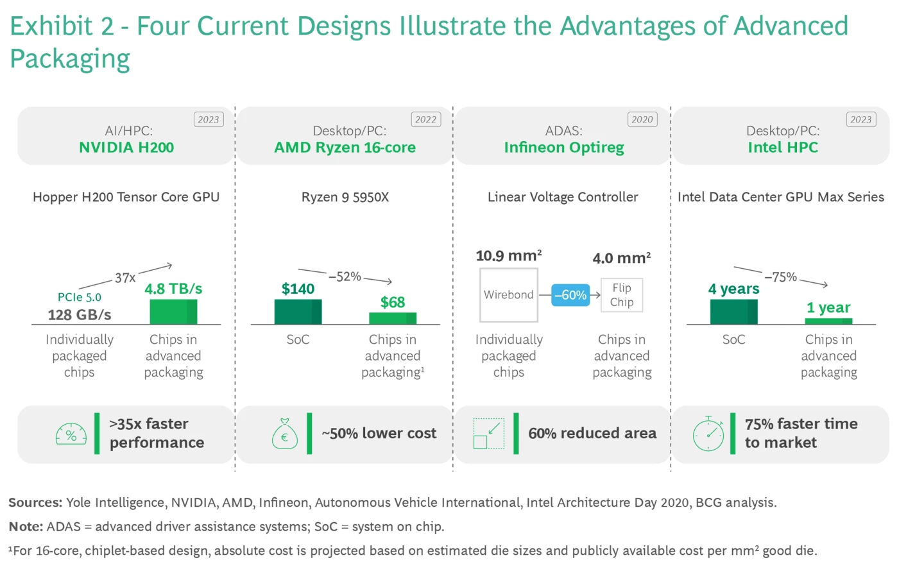Click the 4.8 TB/s value
The width and height of the screenshot is (924, 571).
pos(173,289)
